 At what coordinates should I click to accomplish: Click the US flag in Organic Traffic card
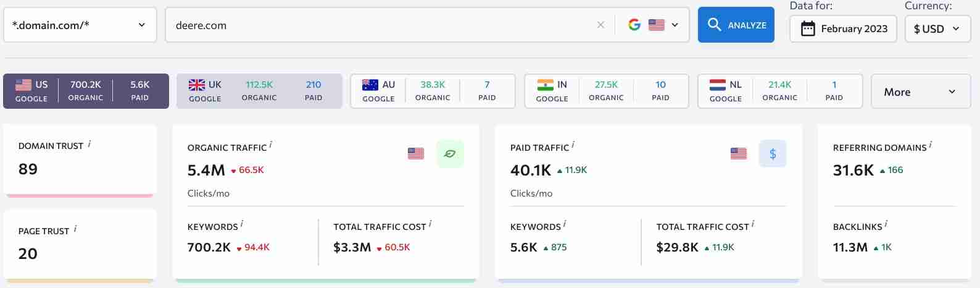pos(416,154)
